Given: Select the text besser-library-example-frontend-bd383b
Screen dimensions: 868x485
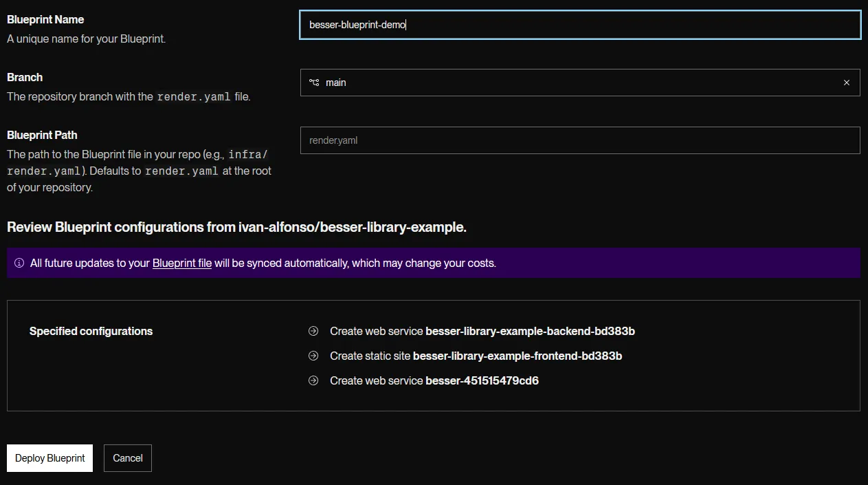Looking at the screenshot, I should (518, 356).
